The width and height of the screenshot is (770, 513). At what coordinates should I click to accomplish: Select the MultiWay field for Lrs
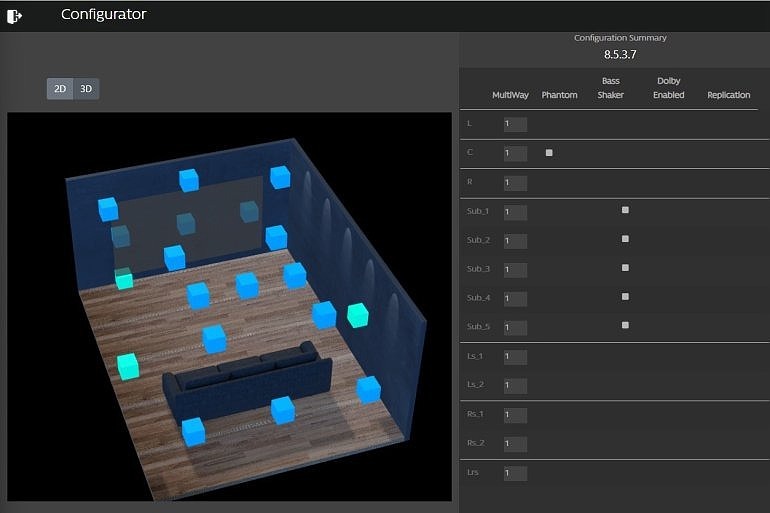click(x=515, y=473)
